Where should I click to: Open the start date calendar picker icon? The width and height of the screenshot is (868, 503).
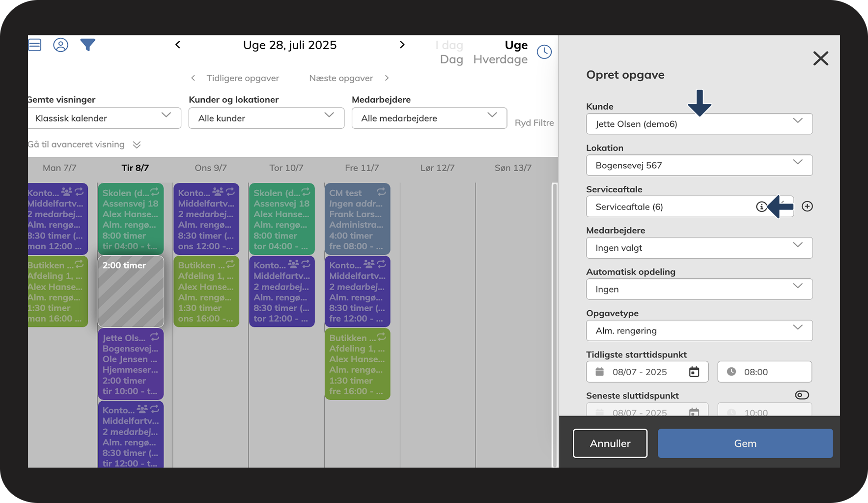[694, 372]
